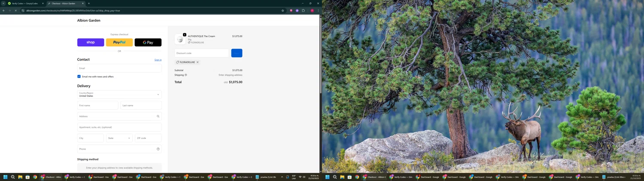Open Start menu on right monitor taskbar
This screenshot has height=181, width=644.
click(327, 177)
